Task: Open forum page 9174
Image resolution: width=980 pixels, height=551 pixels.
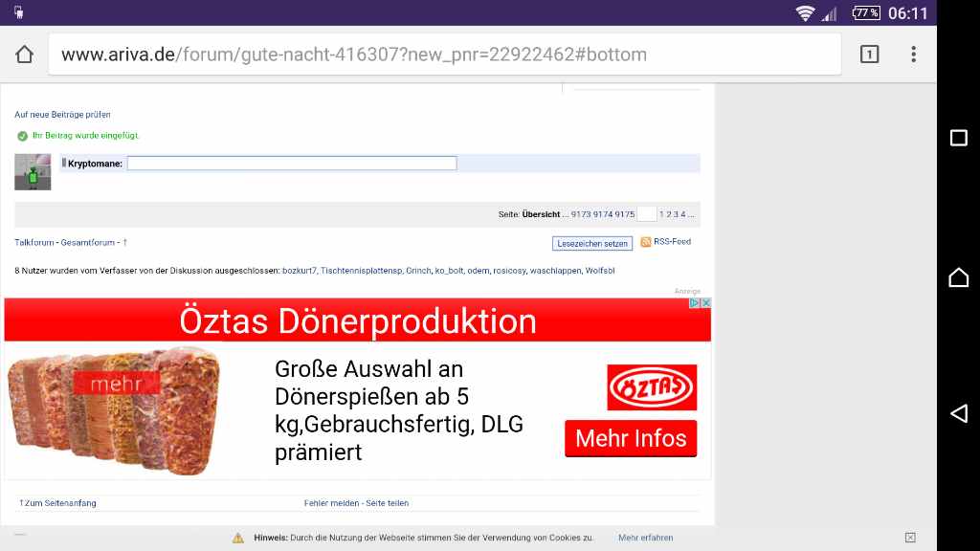Action: pos(603,214)
